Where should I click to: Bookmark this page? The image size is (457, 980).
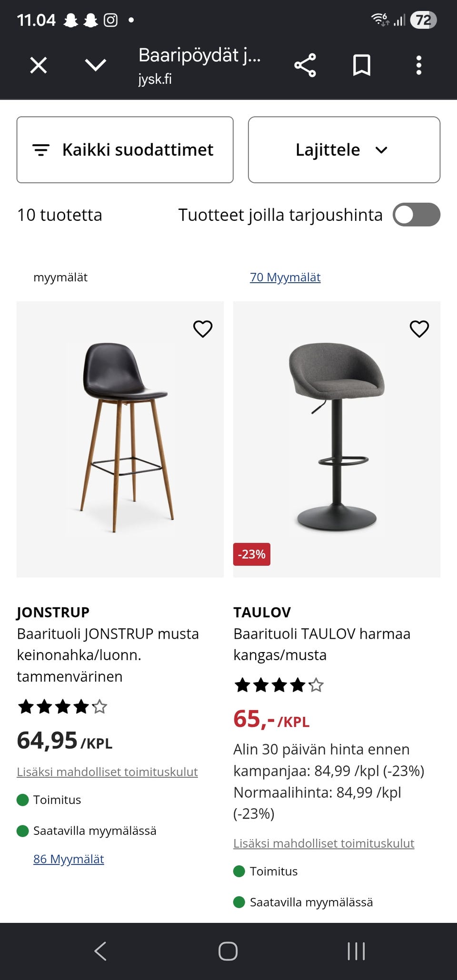tap(362, 65)
